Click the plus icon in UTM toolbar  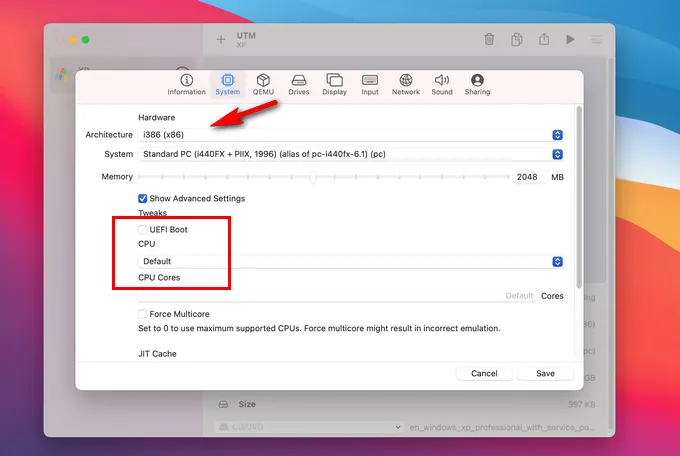pos(221,39)
